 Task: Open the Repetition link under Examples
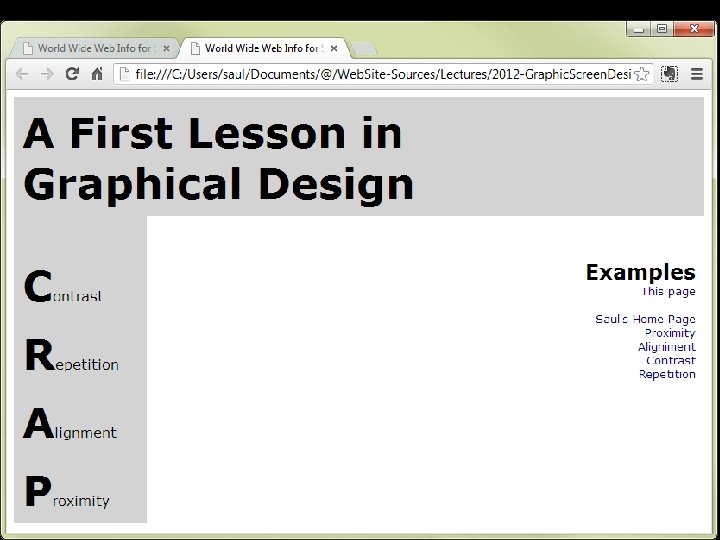click(x=667, y=374)
